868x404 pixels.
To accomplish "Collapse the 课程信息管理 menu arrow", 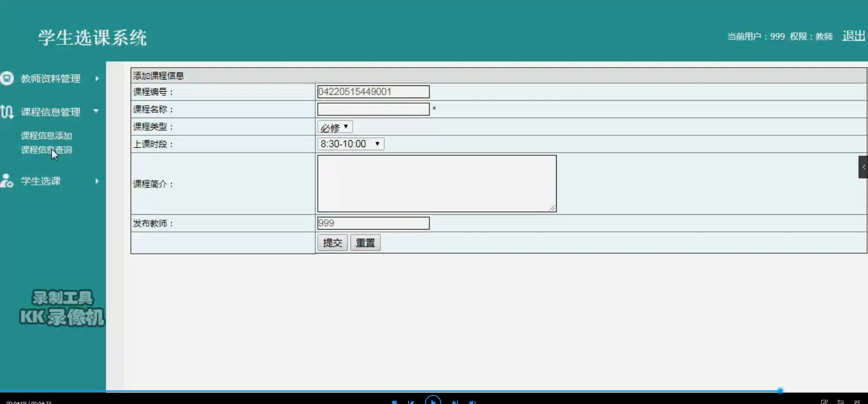I will click(96, 111).
